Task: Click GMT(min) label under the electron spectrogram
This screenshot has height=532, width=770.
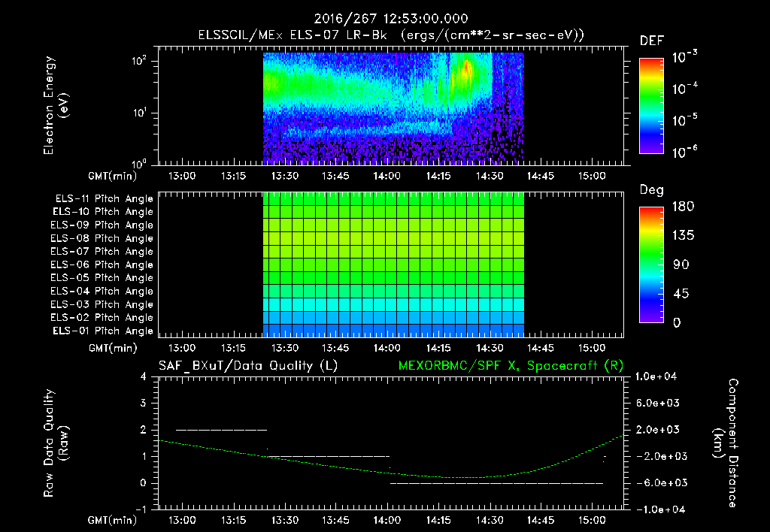Action: point(113,176)
